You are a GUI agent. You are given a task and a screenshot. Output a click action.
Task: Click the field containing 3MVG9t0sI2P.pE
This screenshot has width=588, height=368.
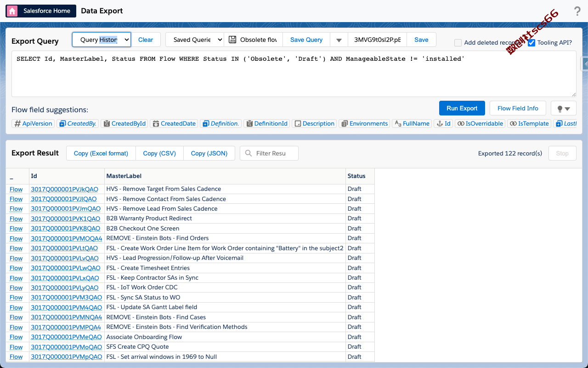click(377, 40)
